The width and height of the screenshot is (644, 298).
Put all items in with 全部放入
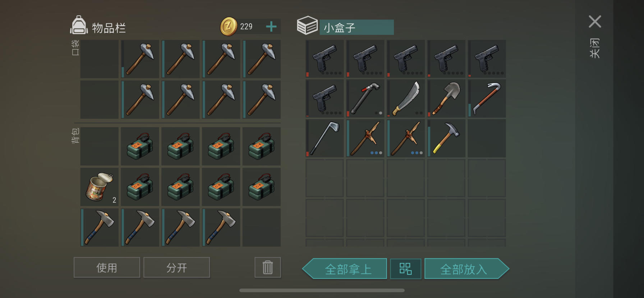pyautogui.click(x=466, y=268)
